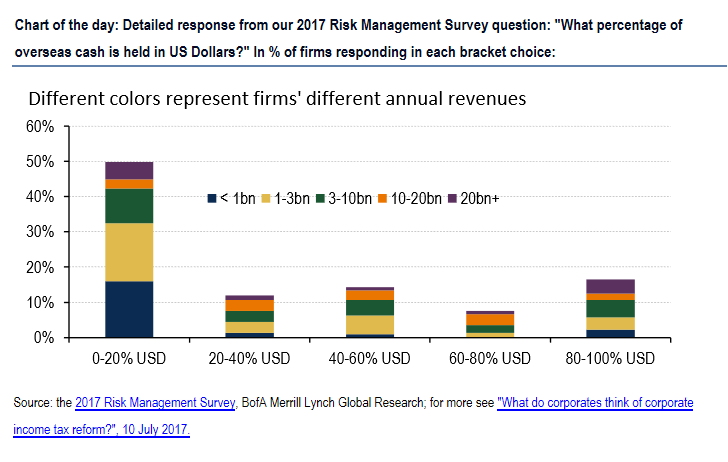This screenshot has height=462, width=728.
Task: Click navy segment of the 0-20% USD bar
Action: coord(129,309)
